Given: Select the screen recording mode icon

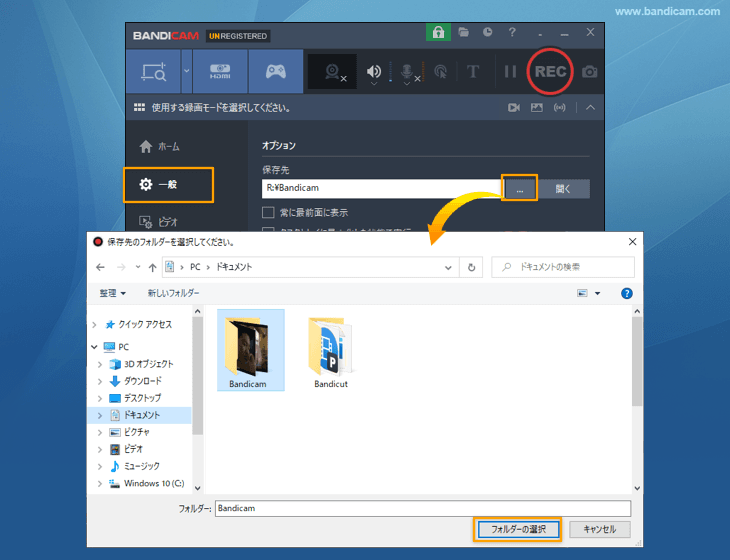Looking at the screenshot, I should tap(153, 72).
